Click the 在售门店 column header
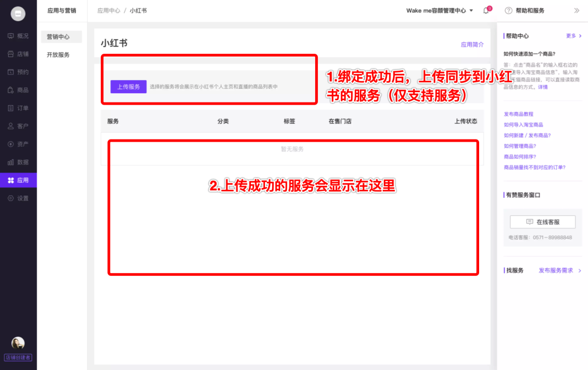588x370 pixels. 340,121
